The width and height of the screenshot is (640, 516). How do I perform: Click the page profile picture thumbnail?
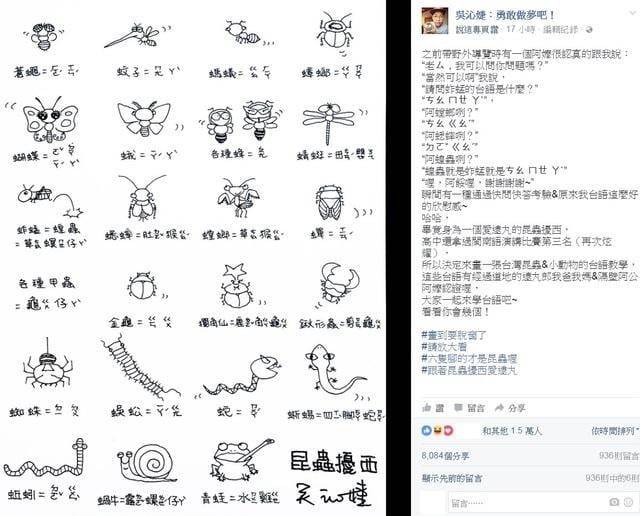(x=435, y=20)
